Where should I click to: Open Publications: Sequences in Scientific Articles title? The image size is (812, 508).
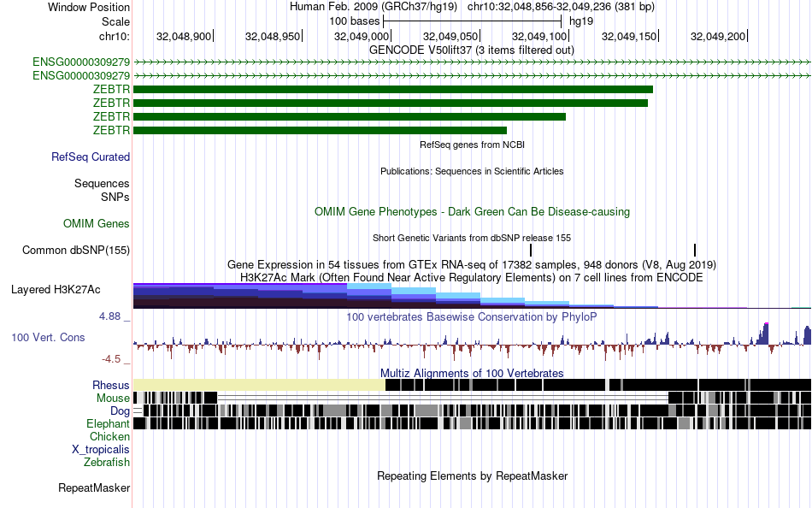[x=472, y=171]
